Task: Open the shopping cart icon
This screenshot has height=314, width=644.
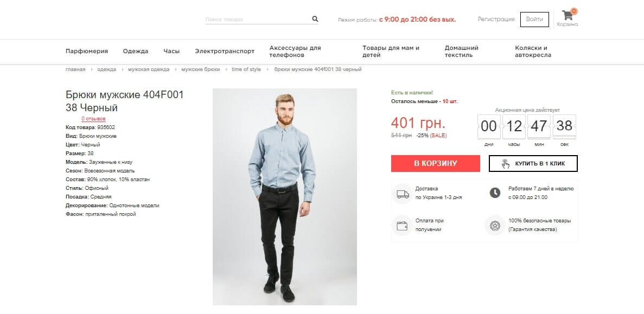Action: coord(568,16)
